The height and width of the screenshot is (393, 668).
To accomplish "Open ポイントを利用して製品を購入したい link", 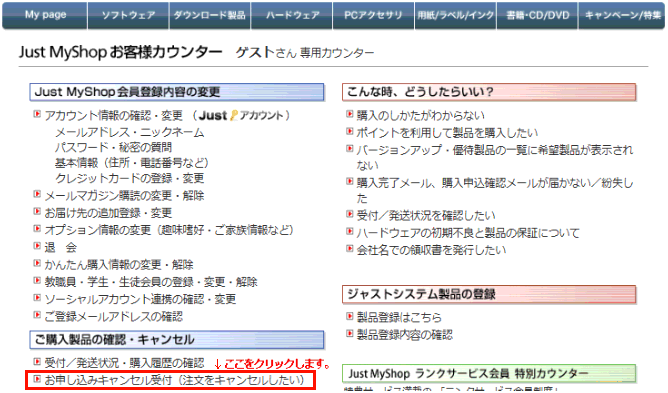I will pyautogui.click(x=447, y=133).
